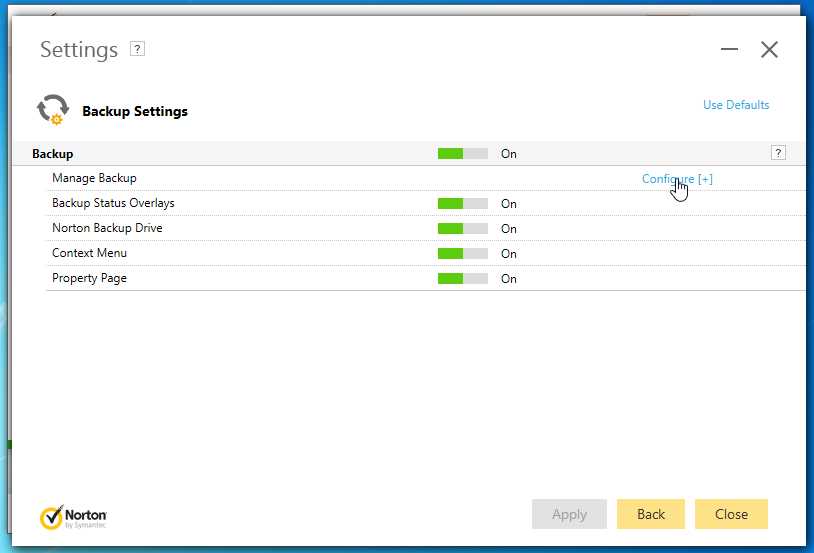This screenshot has width=814, height=553.
Task: Disable the Property Page switch
Action: [463, 279]
